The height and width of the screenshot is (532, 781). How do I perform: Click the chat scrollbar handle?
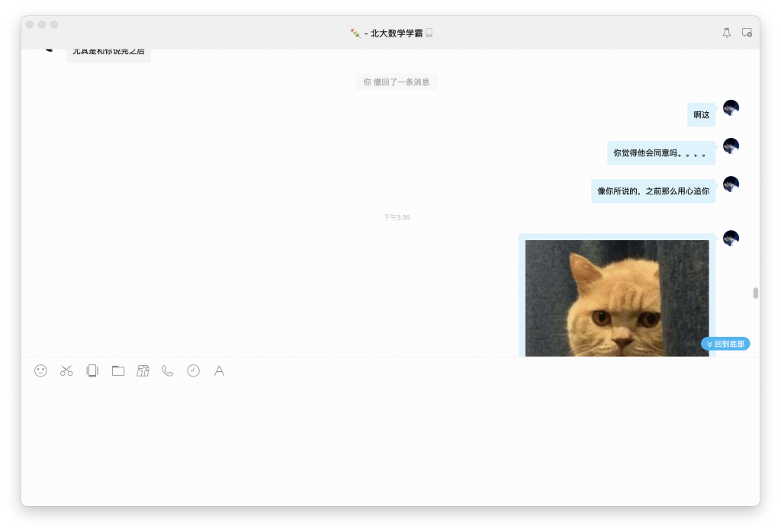tap(755, 292)
